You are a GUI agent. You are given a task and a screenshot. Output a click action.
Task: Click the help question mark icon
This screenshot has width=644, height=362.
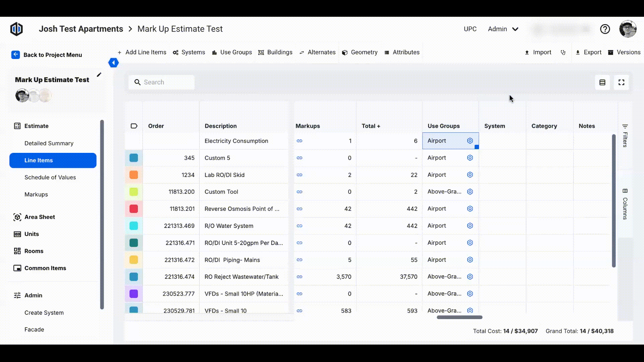(x=605, y=29)
